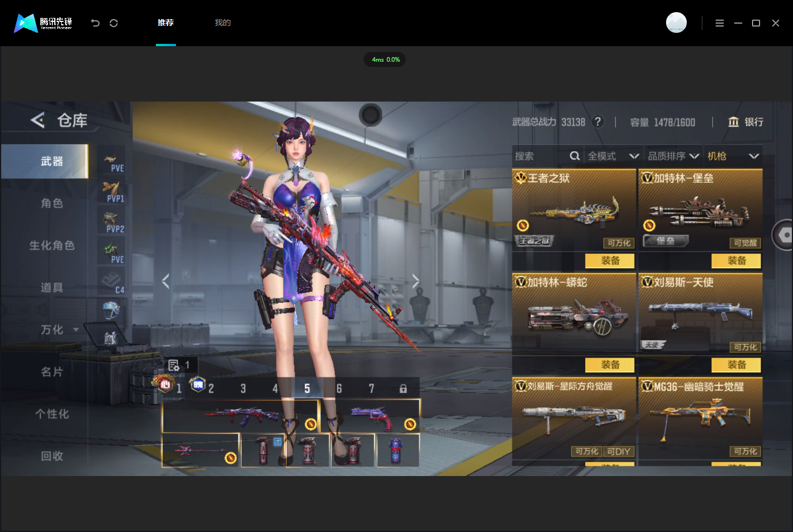Click the help question mark beside 33138

(x=598, y=122)
